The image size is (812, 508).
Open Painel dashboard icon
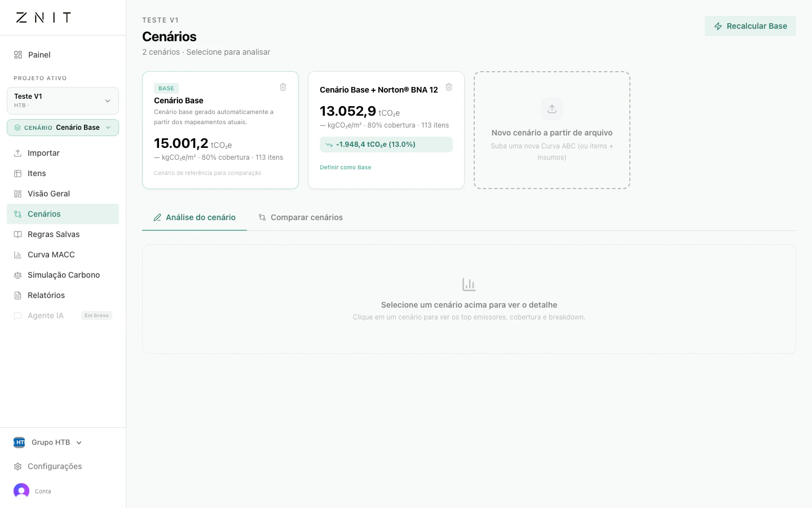point(18,55)
